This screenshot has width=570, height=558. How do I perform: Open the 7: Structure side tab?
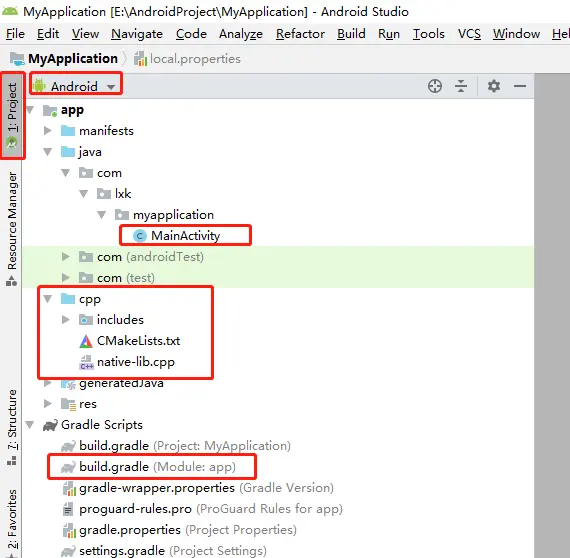pyautogui.click(x=12, y=427)
